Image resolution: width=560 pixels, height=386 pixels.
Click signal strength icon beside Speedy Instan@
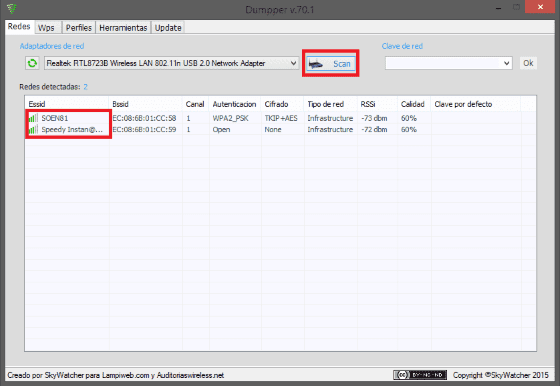[33, 130]
